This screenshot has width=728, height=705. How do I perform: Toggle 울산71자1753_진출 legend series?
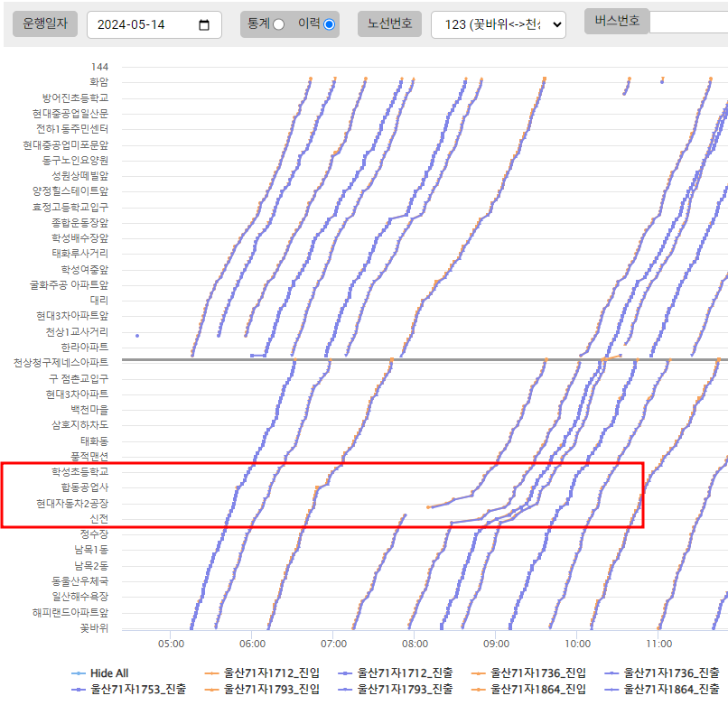[133, 689]
